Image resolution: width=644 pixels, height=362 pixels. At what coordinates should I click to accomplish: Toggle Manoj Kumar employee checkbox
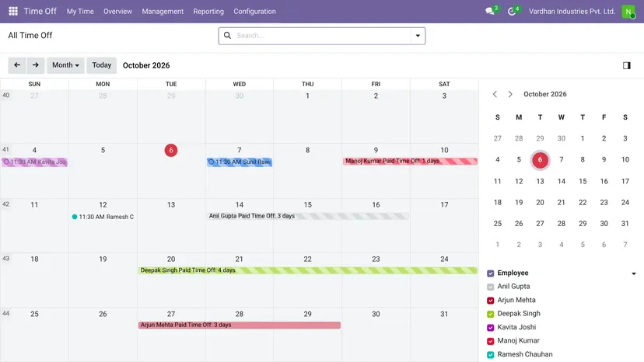[x=491, y=341]
